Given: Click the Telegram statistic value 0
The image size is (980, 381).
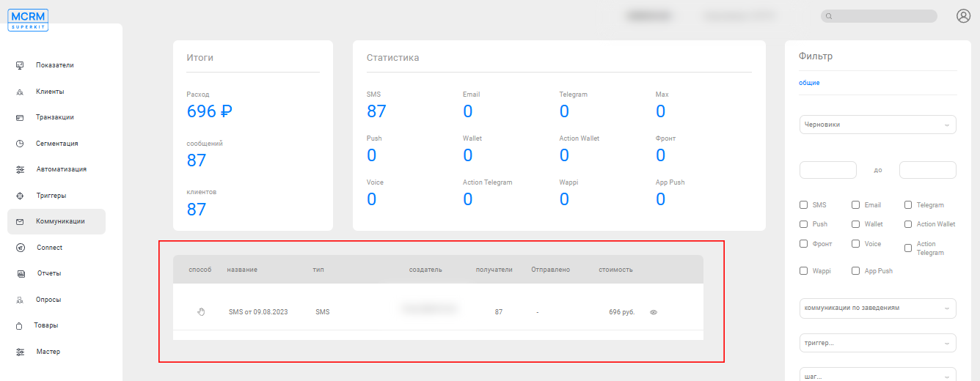Looking at the screenshot, I should (564, 111).
